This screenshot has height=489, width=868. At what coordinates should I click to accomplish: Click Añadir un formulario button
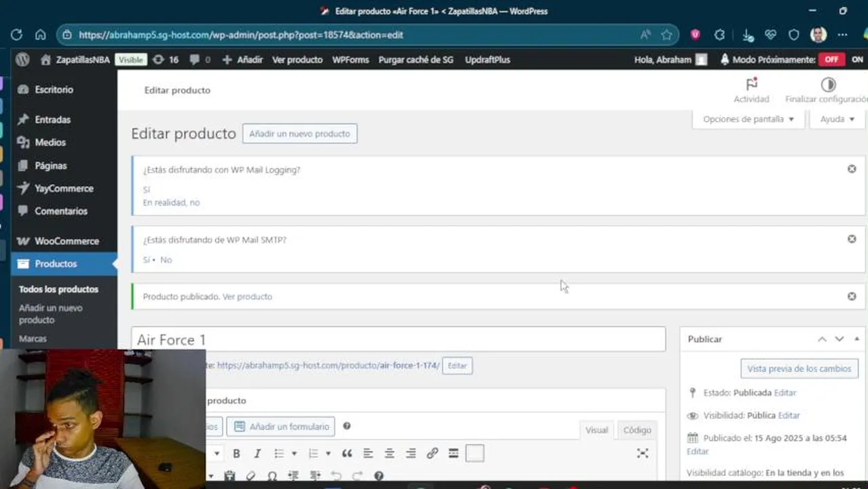(281, 427)
